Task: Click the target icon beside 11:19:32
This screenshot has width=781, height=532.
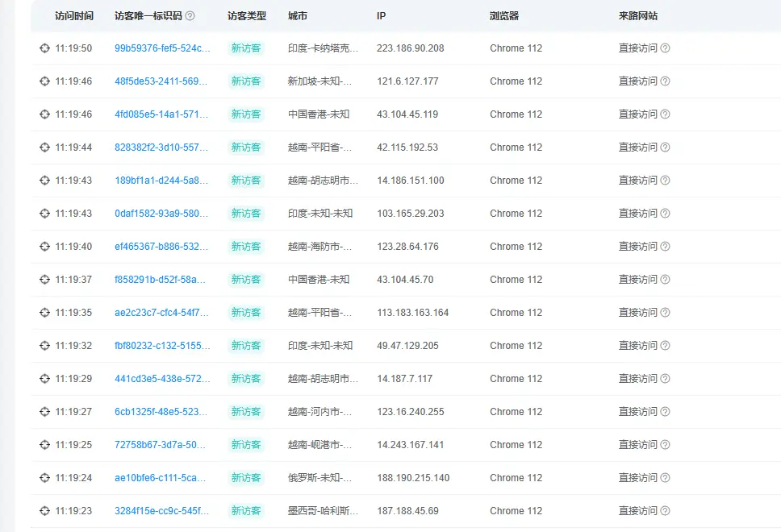Action: (x=45, y=345)
